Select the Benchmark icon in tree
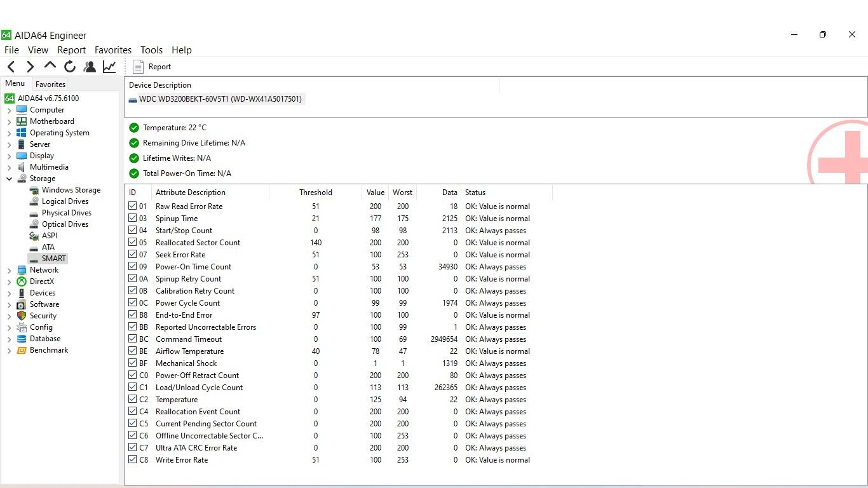The width and height of the screenshot is (868, 488). (x=22, y=350)
